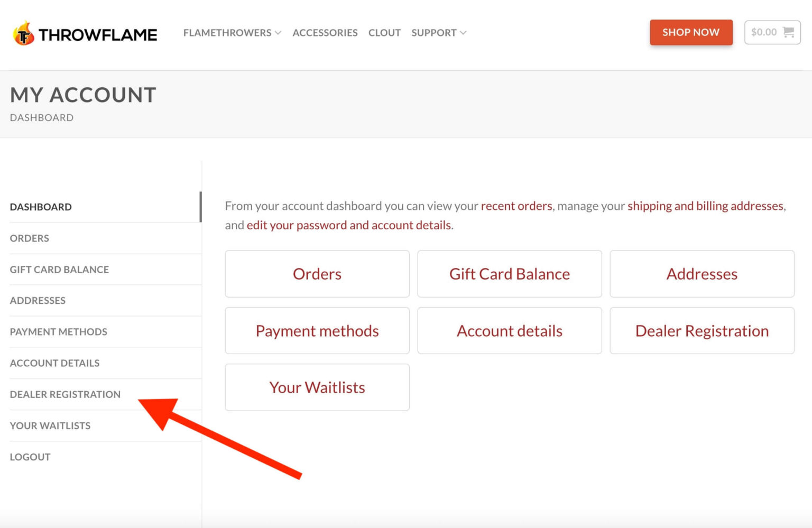Select the Addresses tile button

pyautogui.click(x=702, y=274)
